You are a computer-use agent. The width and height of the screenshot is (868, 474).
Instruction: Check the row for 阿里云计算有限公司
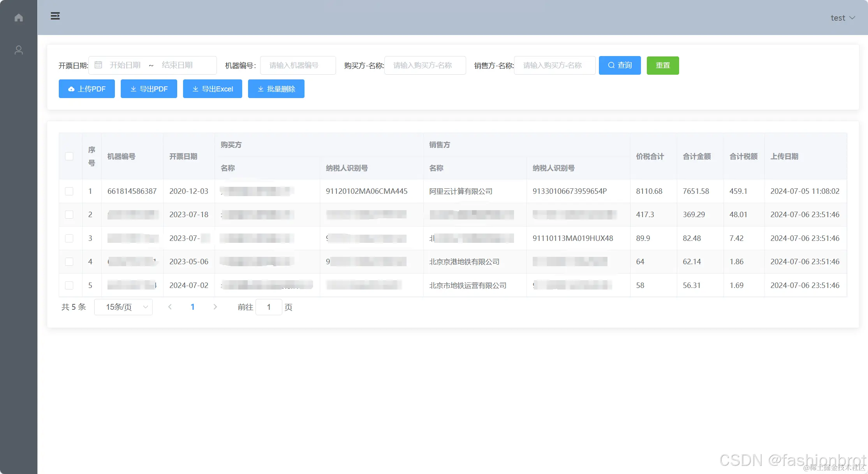pos(70,191)
